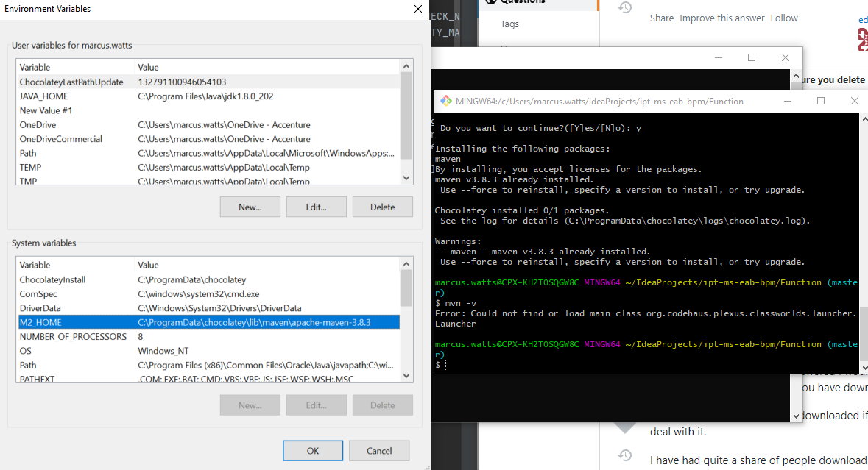Minimize the MINGW64 terminal window

[x=787, y=102]
